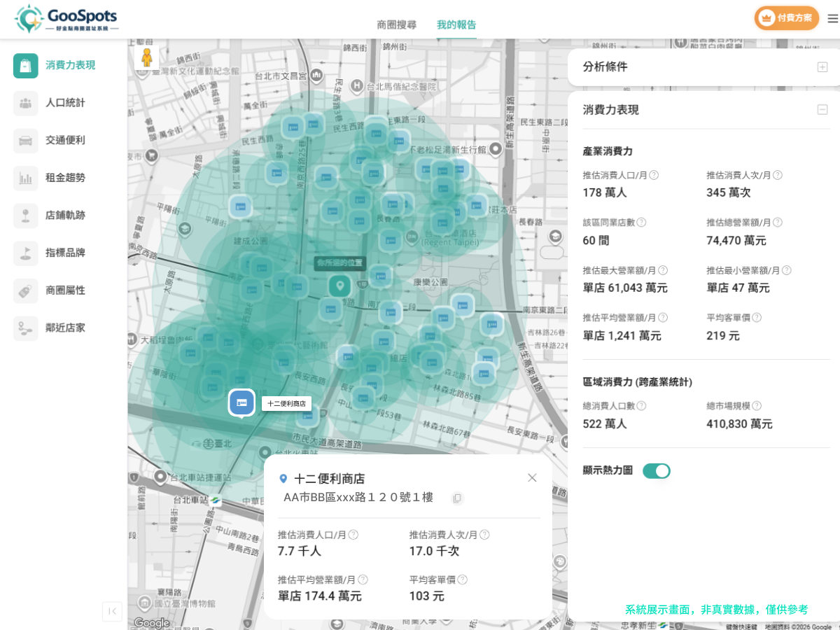Screen dimensions: 840x630
Task: Open the 消費力表現 sidebar section
Action: pos(55,65)
